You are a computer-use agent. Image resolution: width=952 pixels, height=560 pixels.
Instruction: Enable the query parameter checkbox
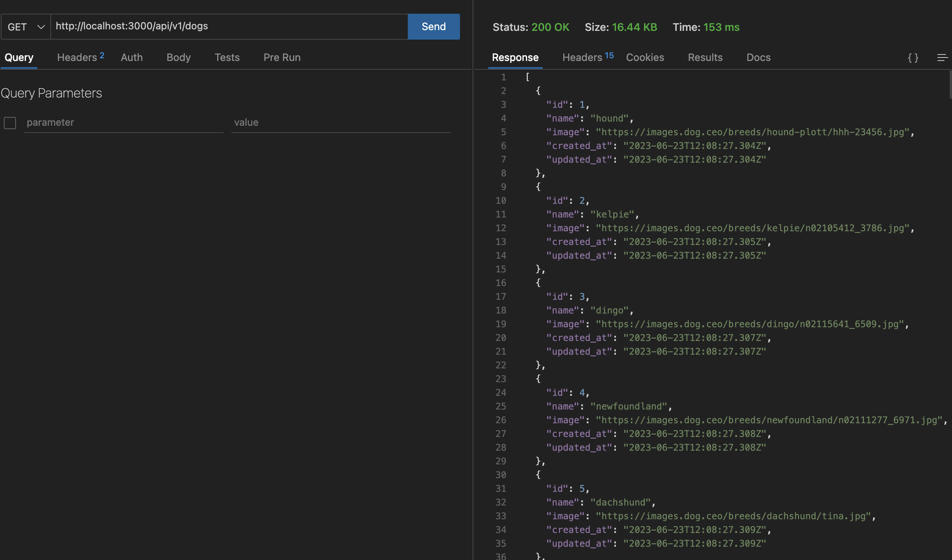pyautogui.click(x=10, y=123)
